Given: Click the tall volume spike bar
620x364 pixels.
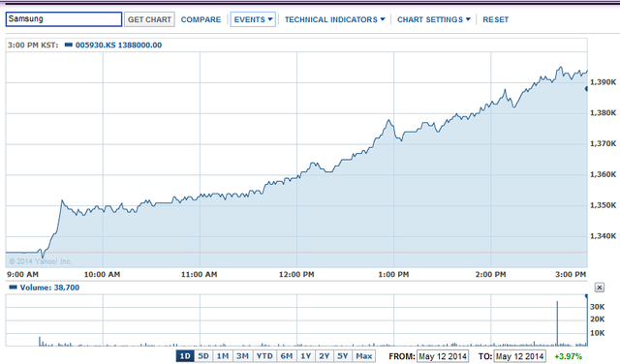Looking at the screenshot, I should tap(557, 323).
